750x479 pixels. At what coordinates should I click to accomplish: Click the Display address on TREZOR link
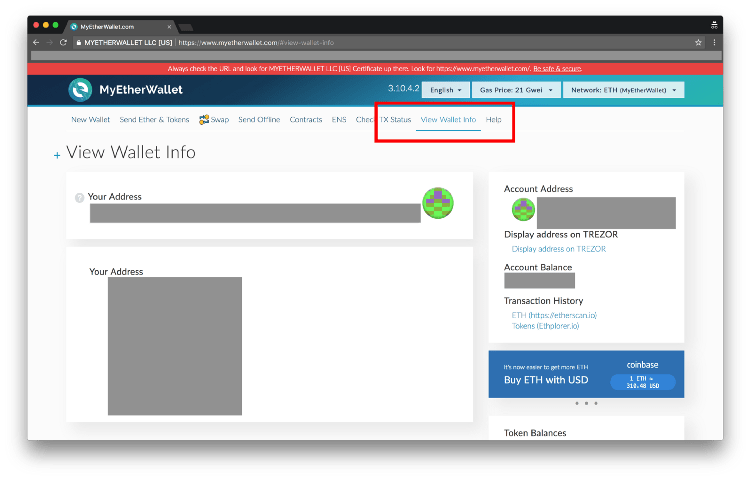[x=558, y=249]
